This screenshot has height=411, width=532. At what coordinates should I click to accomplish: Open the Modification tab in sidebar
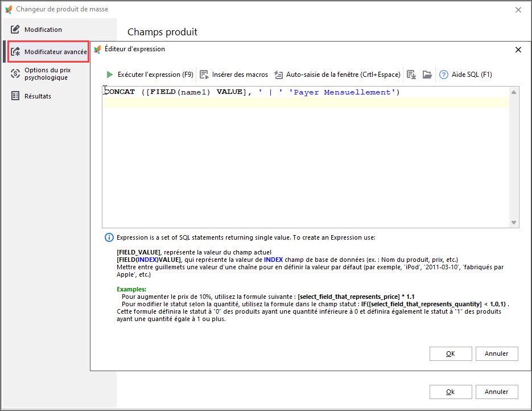43,30
